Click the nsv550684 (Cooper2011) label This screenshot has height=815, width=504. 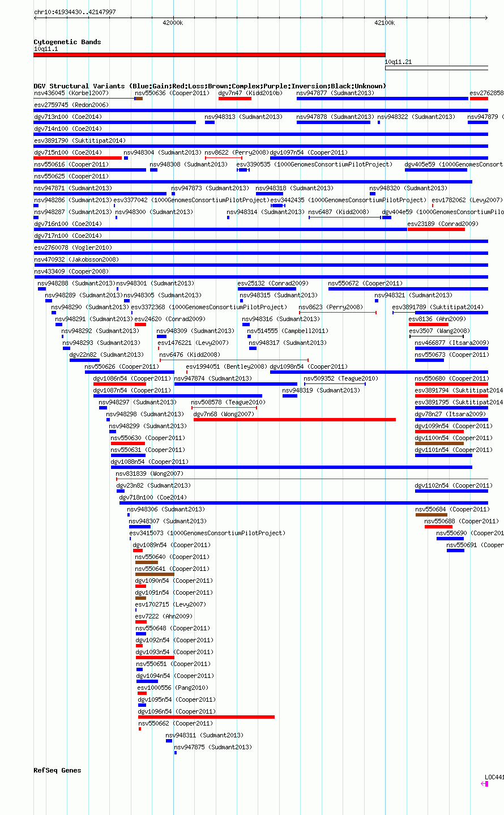[452, 509]
